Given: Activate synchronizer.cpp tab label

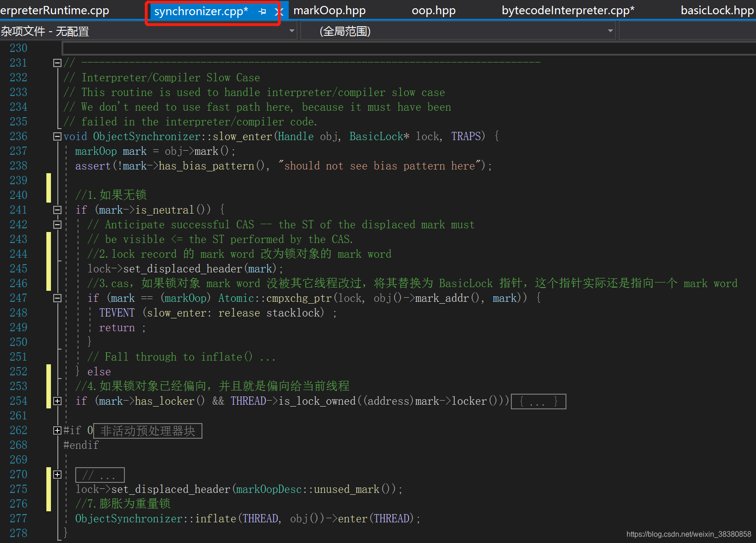Looking at the screenshot, I should [201, 11].
